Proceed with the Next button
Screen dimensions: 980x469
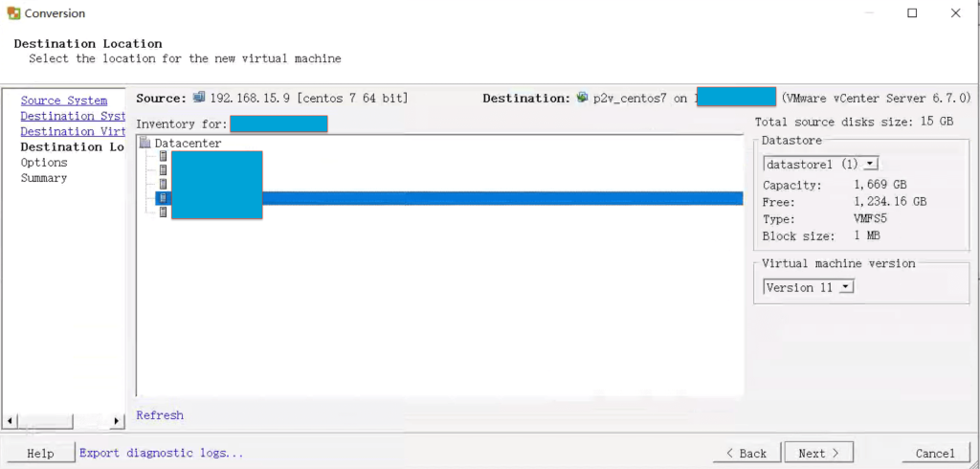[818, 454]
